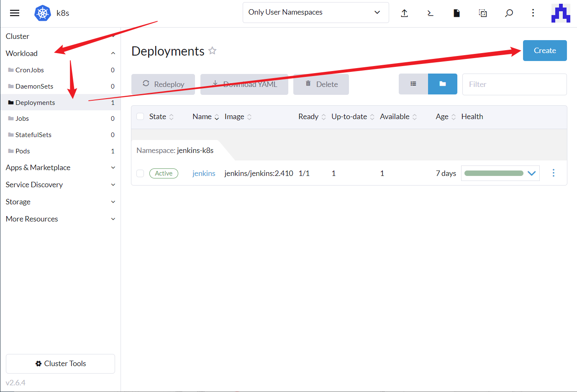The height and width of the screenshot is (392, 577).
Task: Expand the jenkins health dropdown chevron
Action: (531, 173)
